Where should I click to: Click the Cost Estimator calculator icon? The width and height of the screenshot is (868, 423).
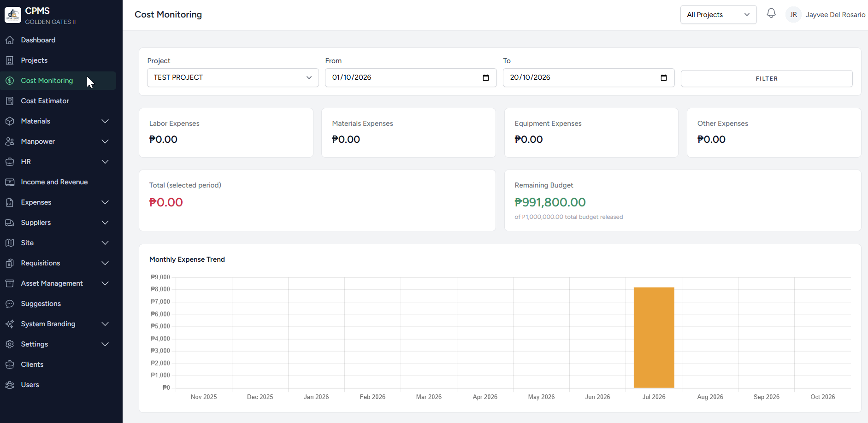10,101
